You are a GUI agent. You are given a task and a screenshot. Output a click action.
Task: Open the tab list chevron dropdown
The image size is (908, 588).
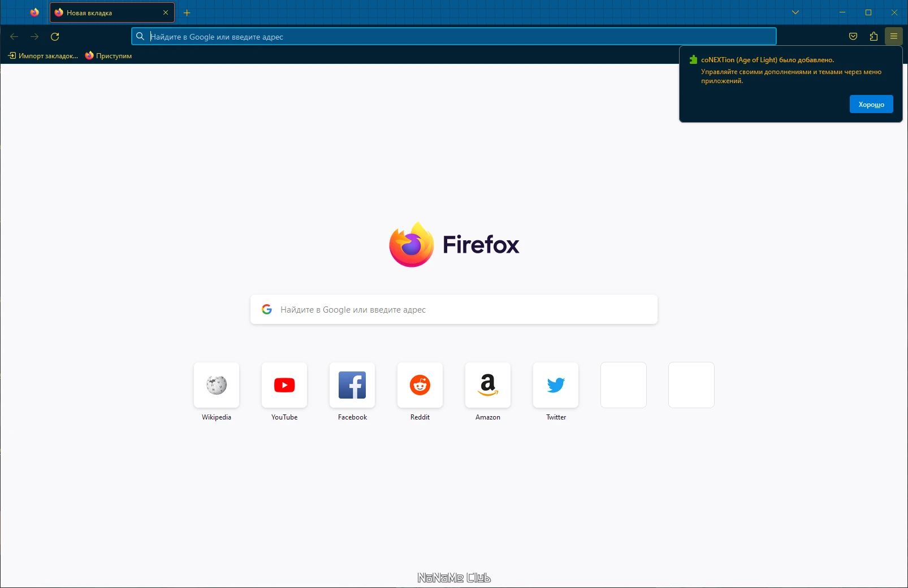795,12
